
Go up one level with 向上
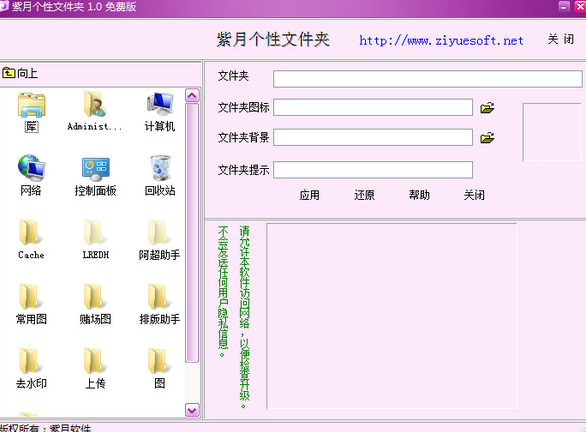(20, 73)
